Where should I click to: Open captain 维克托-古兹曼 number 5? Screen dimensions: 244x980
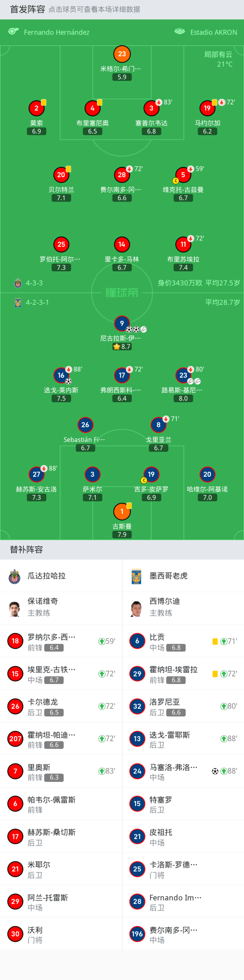click(x=183, y=175)
